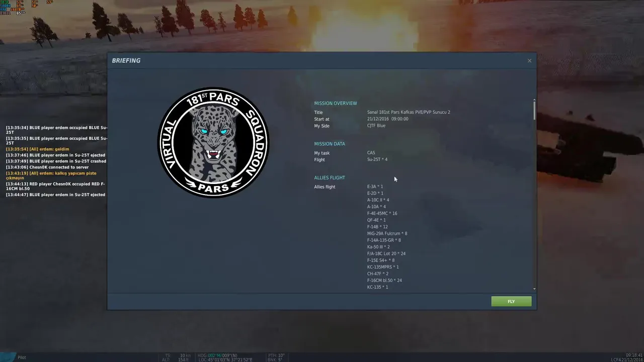Image resolution: width=644 pixels, height=362 pixels.
Task: Click allied flight entry 'KC-135 * 1'
Action: tap(377, 287)
